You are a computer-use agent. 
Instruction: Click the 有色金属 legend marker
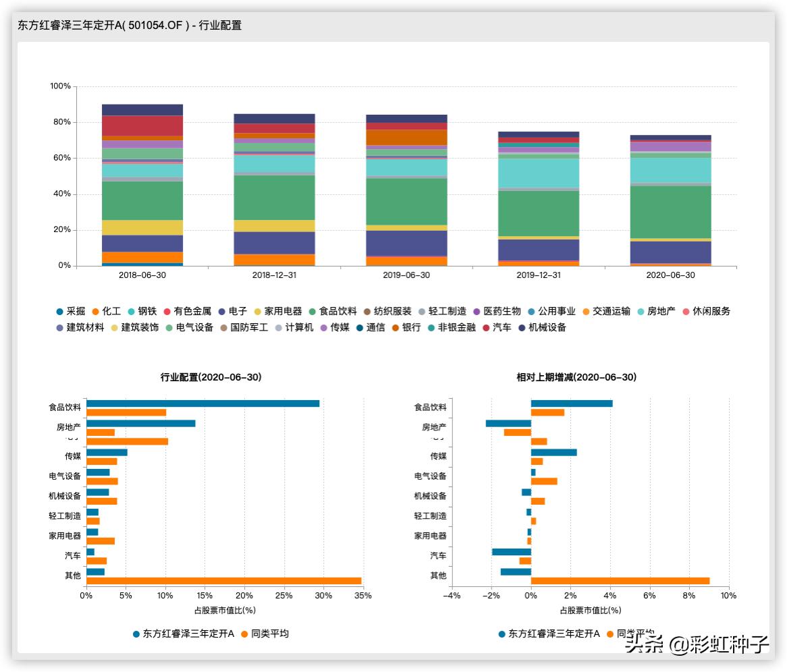169,311
